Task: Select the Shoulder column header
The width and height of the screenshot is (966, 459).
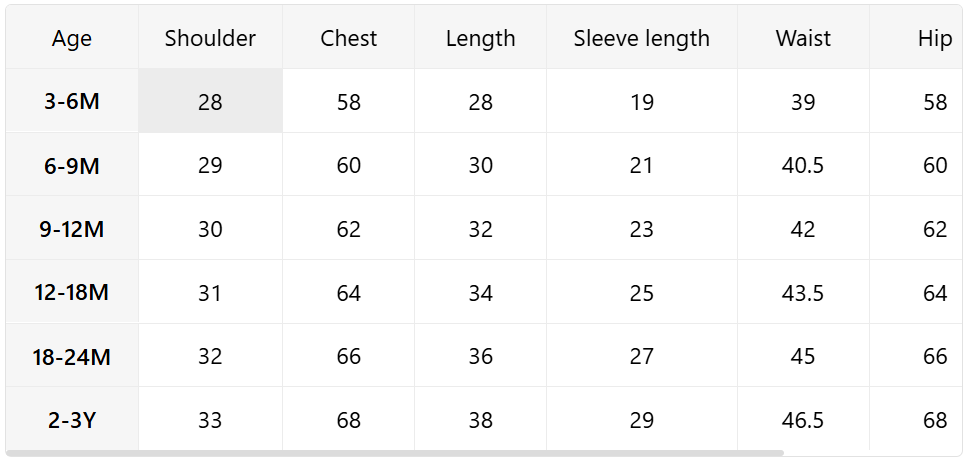Action: coord(210,37)
